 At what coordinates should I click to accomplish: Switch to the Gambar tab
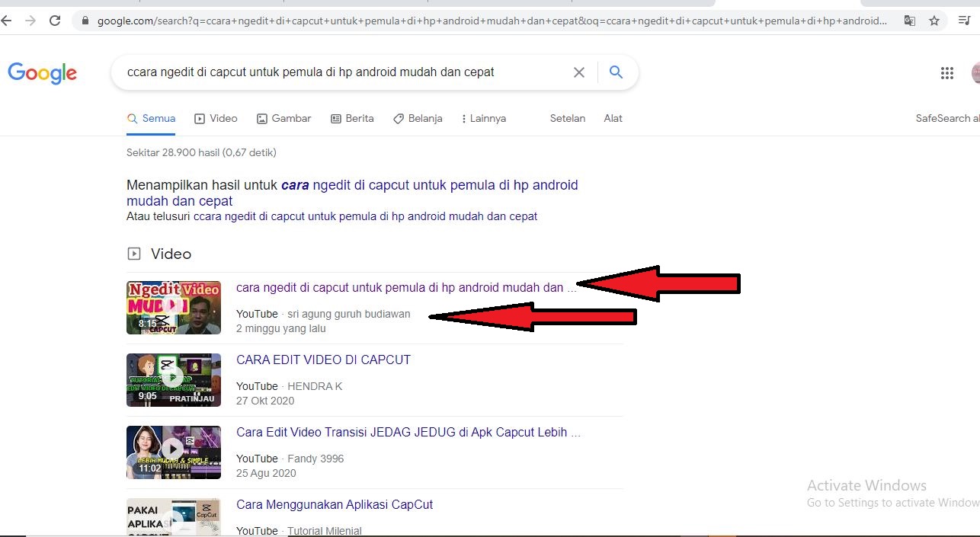pyautogui.click(x=283, y=118)
